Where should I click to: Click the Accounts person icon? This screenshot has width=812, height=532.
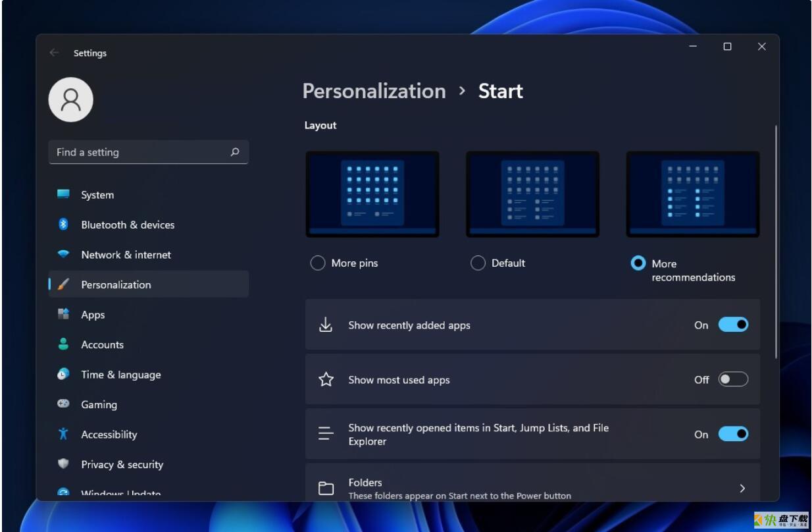[x=63, y=344]
